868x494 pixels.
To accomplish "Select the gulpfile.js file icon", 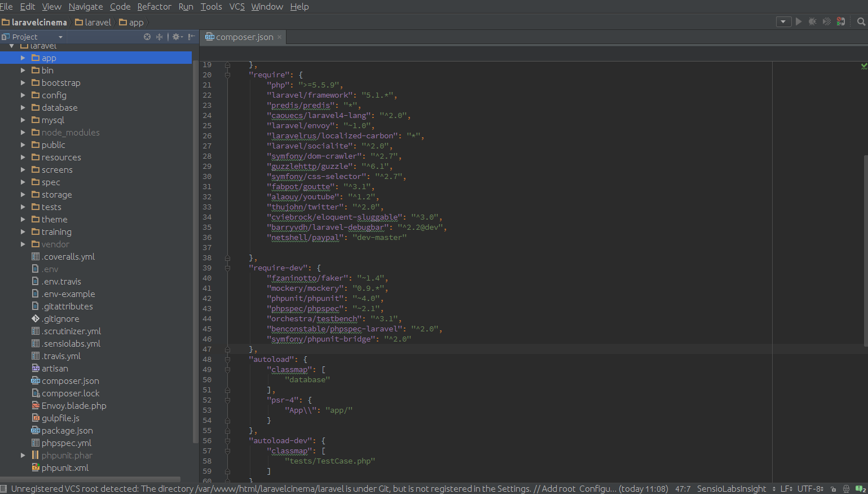I will (x=36, y=418).
